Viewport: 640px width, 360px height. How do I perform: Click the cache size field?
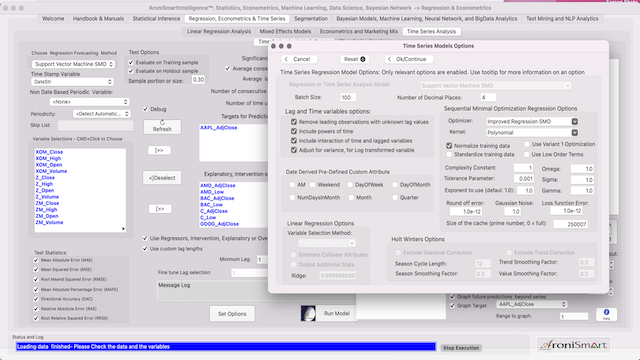[x=571, y=224]
